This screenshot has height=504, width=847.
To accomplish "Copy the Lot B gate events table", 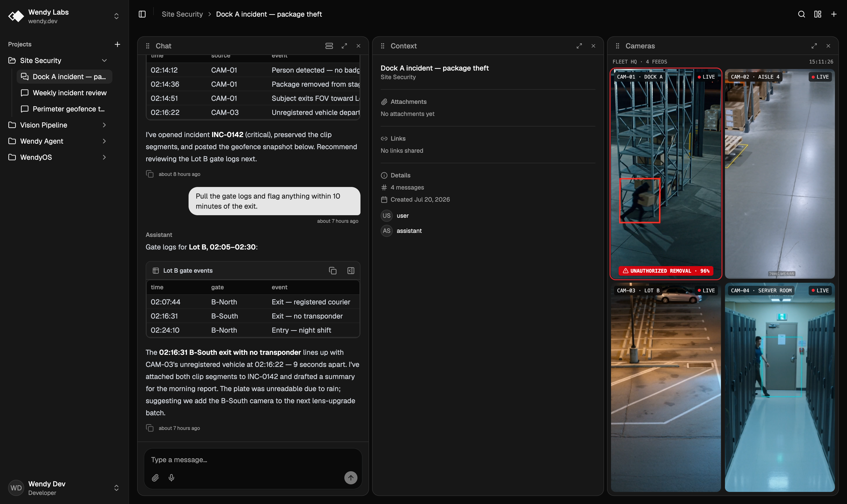I will tap(332, 271).
